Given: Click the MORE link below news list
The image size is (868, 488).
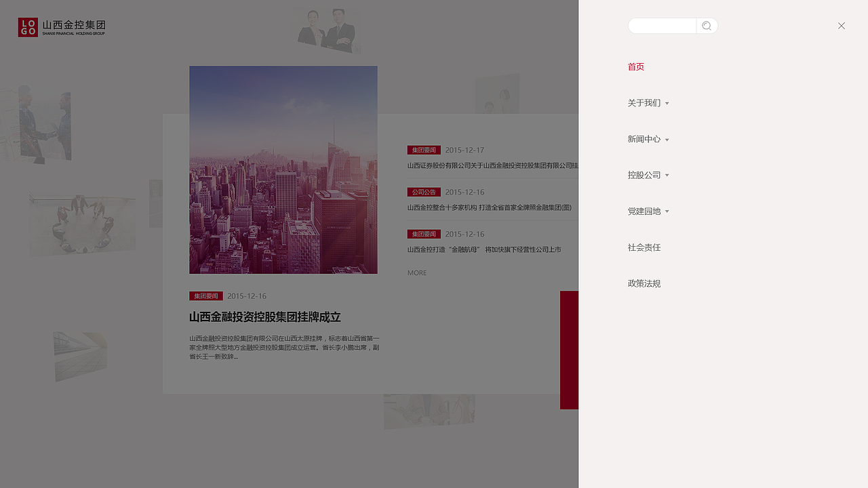Looking at the screenshot, I should point(417,272).
